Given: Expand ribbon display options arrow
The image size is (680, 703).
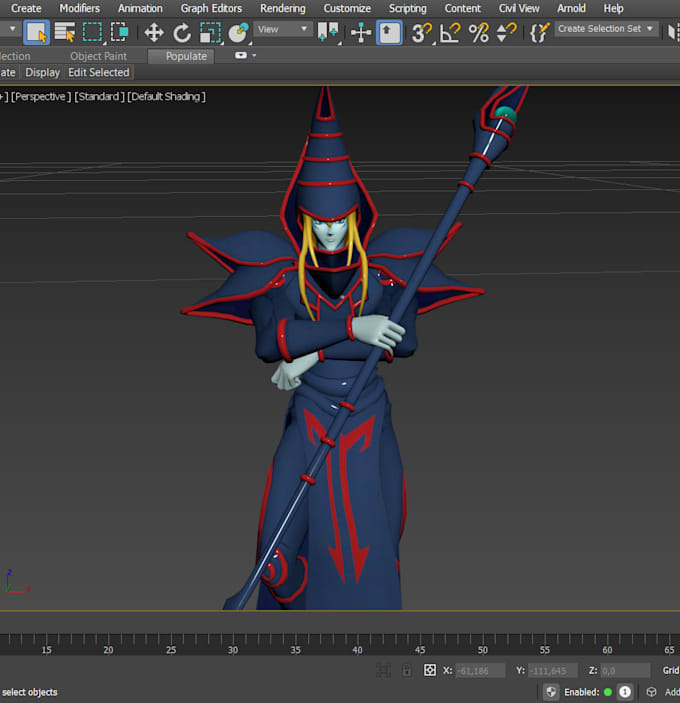Looking at the screenshot, I should (x=254, y=56).
